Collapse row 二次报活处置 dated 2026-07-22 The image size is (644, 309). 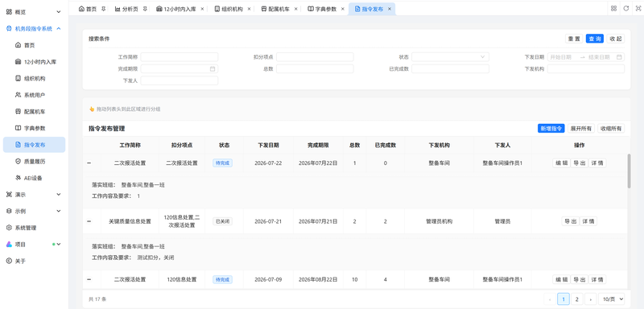(x=89, y=163)
